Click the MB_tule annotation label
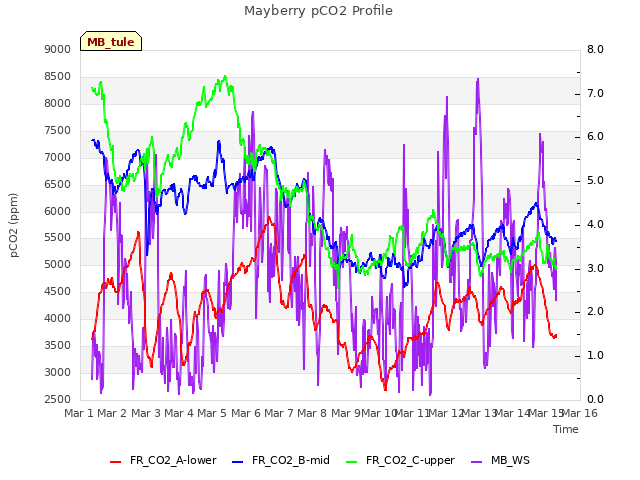Screen dimensions: 640x480 pos(111,42)
